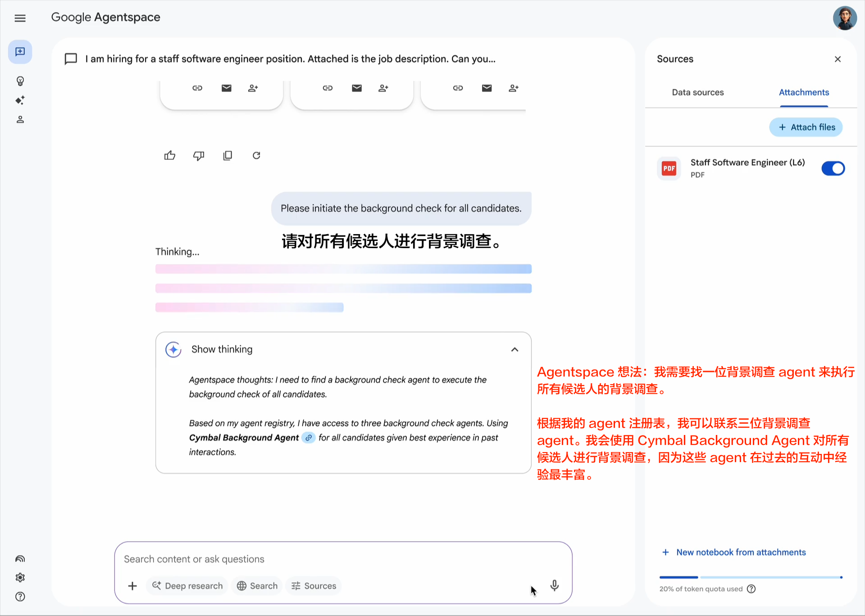
Task: Open the hamburger navigation menu
Action: click(x=20, y=18)
